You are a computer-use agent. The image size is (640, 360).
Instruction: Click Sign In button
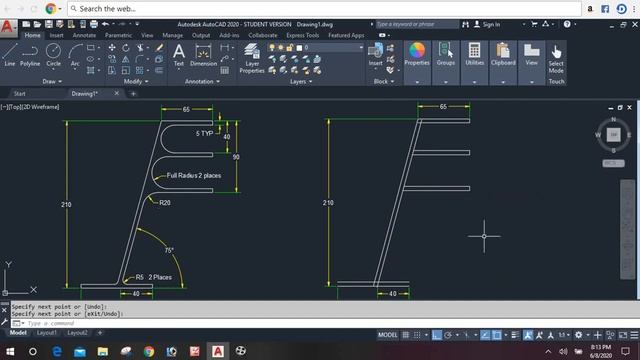click(x=487, y=24)
